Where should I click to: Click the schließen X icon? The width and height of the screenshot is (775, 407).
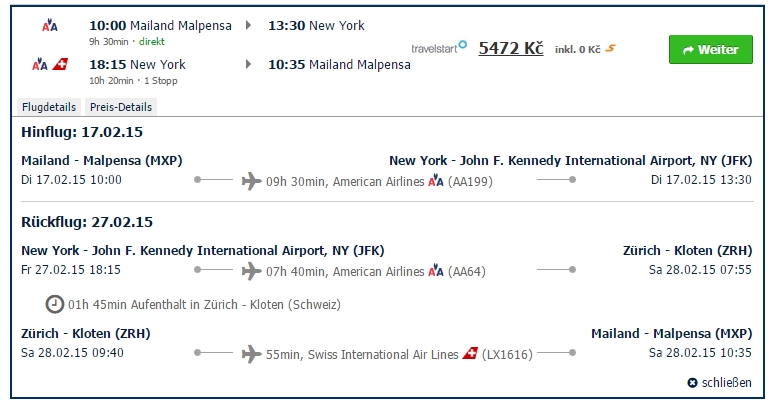[x=692, y=383]
